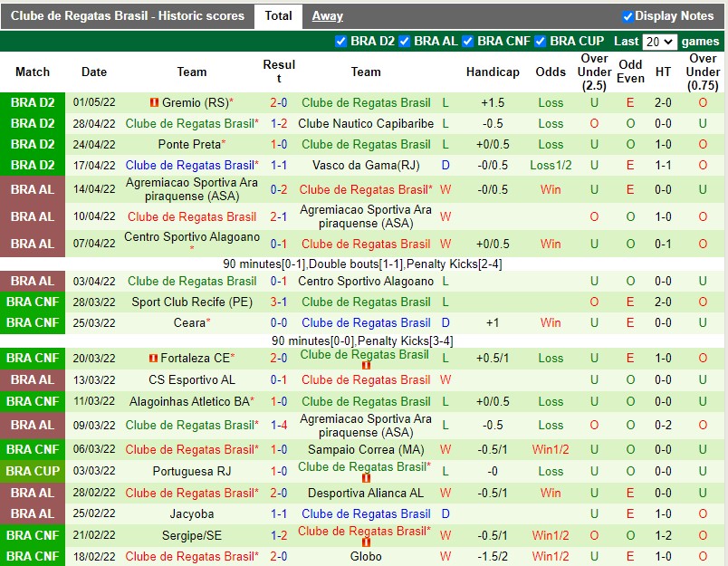Click red card icon next to Gremio (RS)

[154, 102]
